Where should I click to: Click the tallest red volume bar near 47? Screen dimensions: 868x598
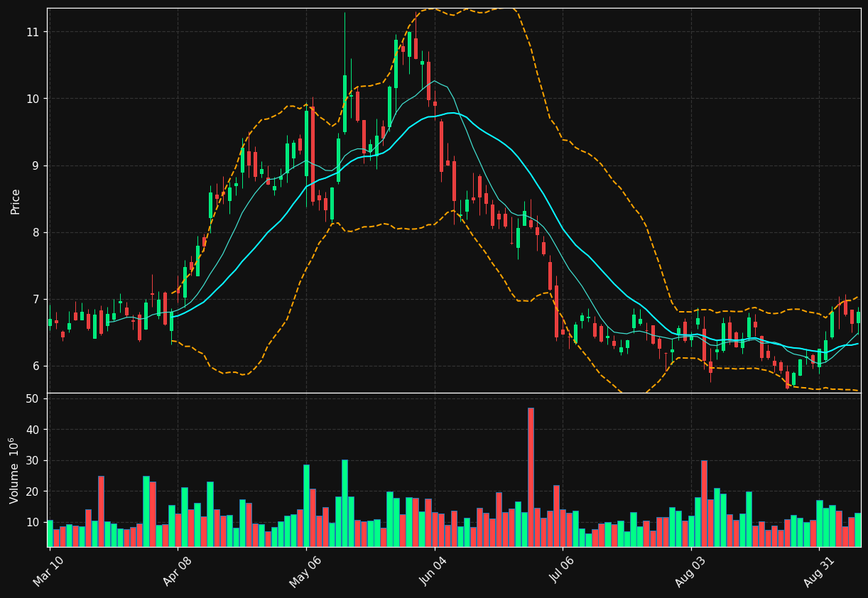point(531,477)
